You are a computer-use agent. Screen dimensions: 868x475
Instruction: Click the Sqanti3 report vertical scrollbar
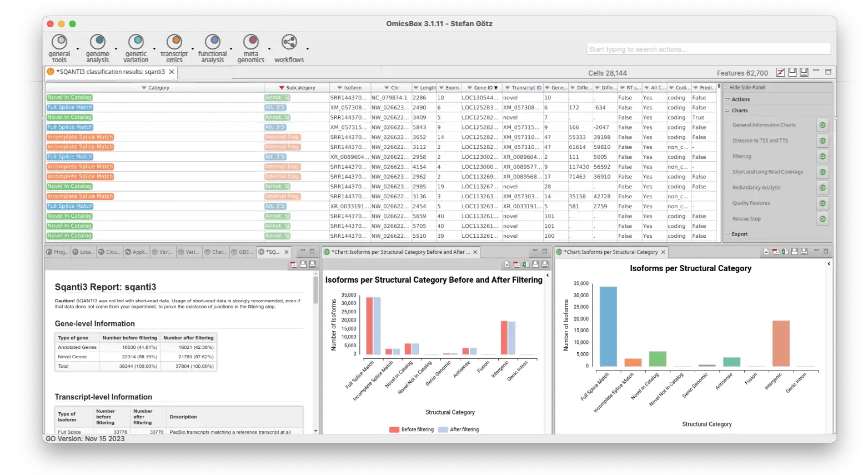pyautogui.click(x=316, y=289)
